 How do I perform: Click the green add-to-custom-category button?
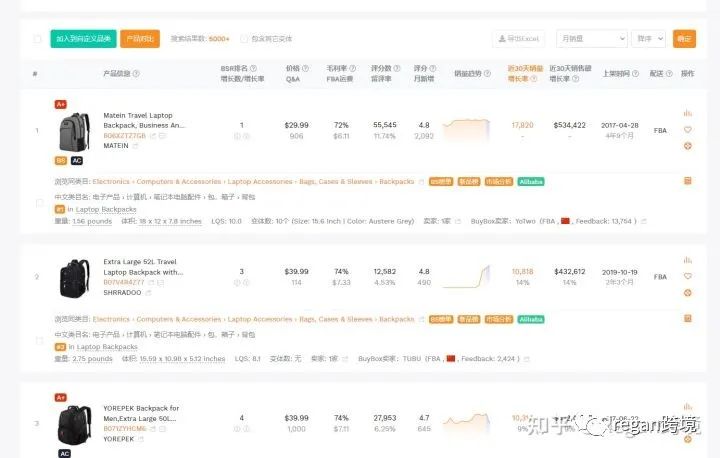point(83,39)
